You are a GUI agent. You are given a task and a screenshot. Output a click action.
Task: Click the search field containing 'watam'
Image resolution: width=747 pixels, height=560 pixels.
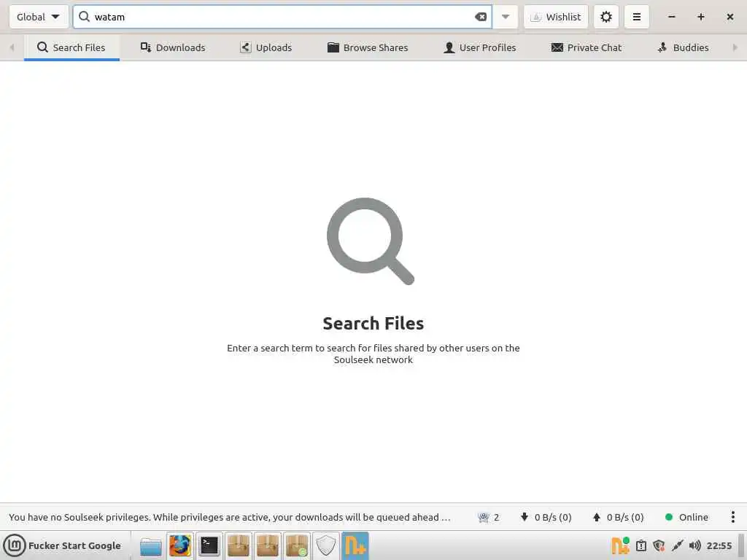point(282,17)
